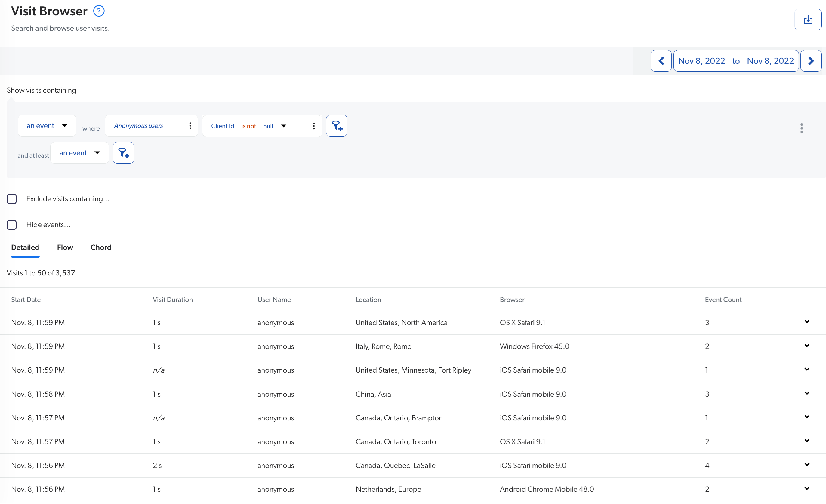826x504 pixels.
Task: Expand the first visit row details
Action: (806, 322)
